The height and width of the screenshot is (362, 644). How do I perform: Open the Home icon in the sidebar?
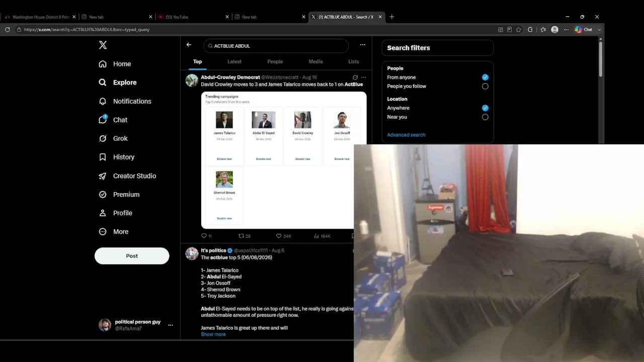pyautogui.click(x=103, y=64)
